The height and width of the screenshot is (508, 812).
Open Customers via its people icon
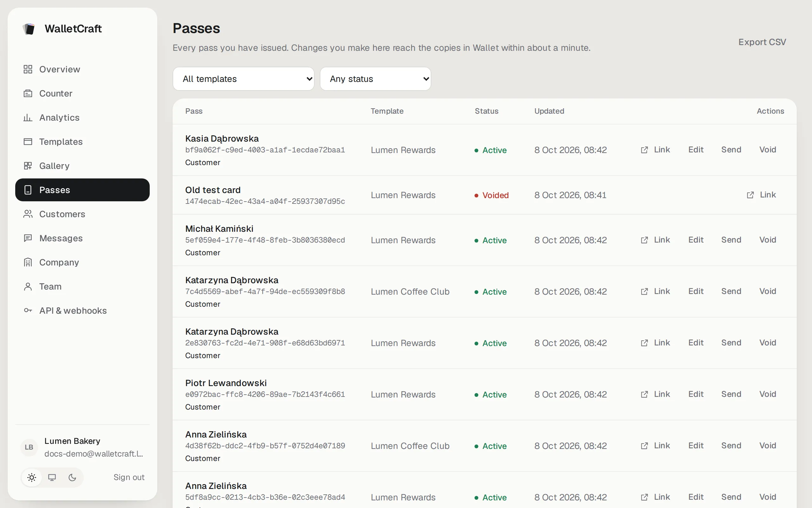[x=28, y=214]
